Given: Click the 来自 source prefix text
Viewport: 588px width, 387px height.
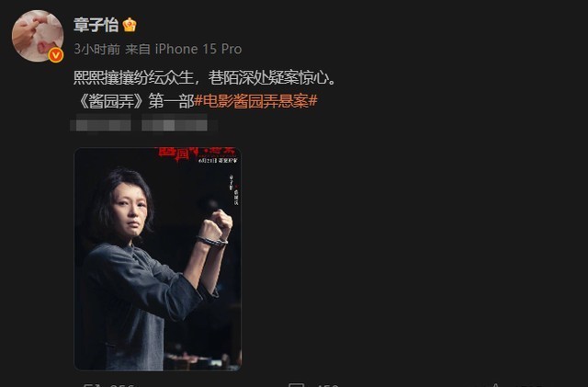Looking at the screenshot, I should [138, 49].
